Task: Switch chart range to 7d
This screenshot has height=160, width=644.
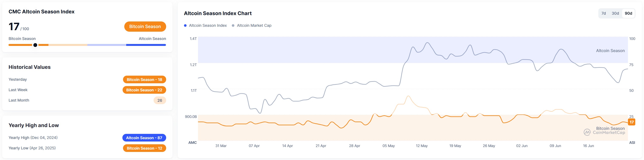Action: point(603,14)
